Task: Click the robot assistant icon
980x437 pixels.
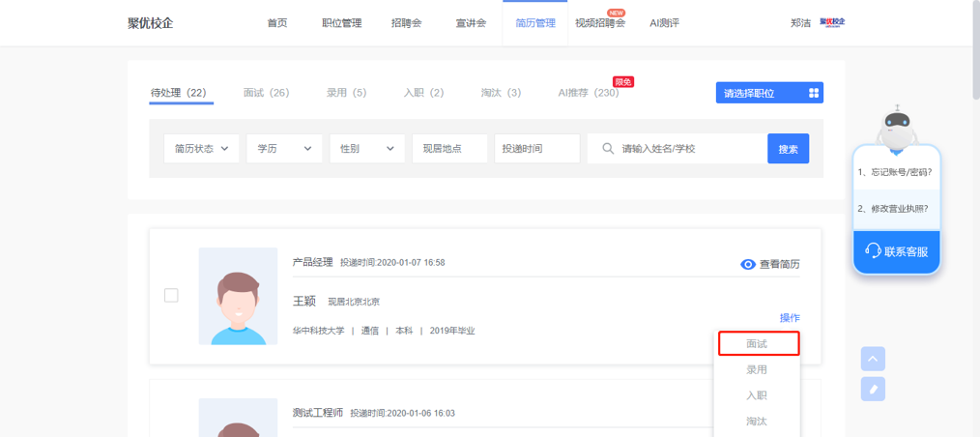Action: (898, 127)
